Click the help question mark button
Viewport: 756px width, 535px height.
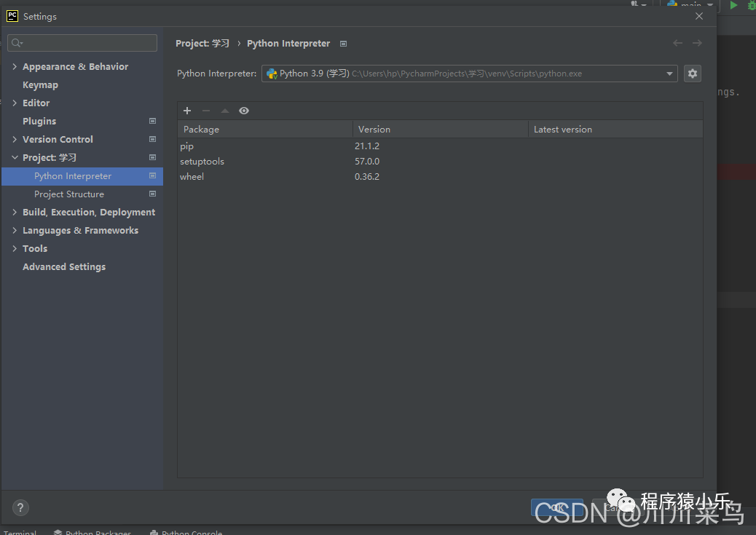click(x=20, y=507)
